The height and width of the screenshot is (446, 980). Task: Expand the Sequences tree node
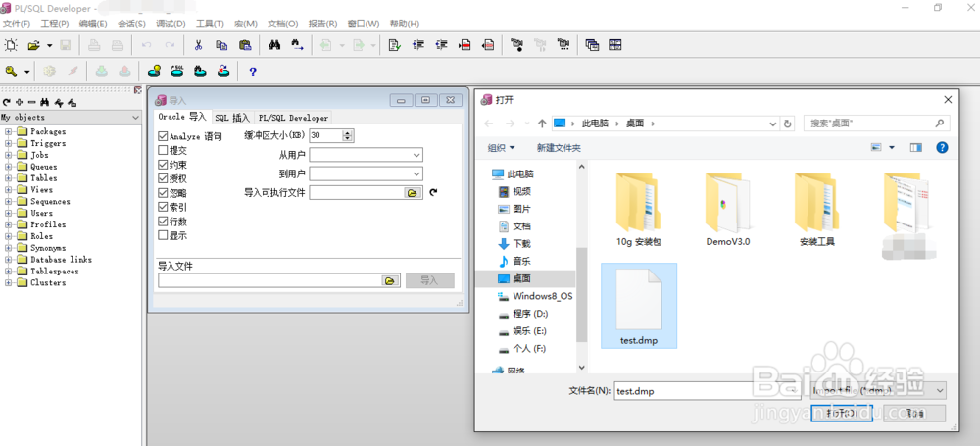click(9, 201)
